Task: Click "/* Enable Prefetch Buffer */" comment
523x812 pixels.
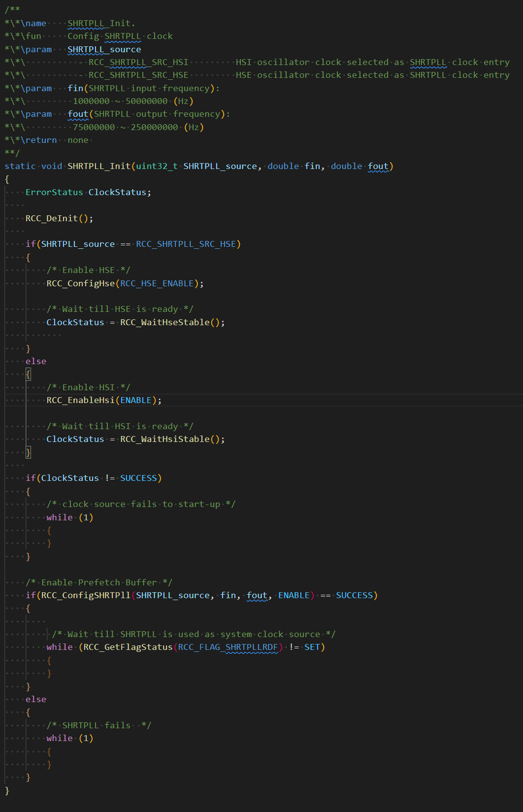Action: coord(99,582)
